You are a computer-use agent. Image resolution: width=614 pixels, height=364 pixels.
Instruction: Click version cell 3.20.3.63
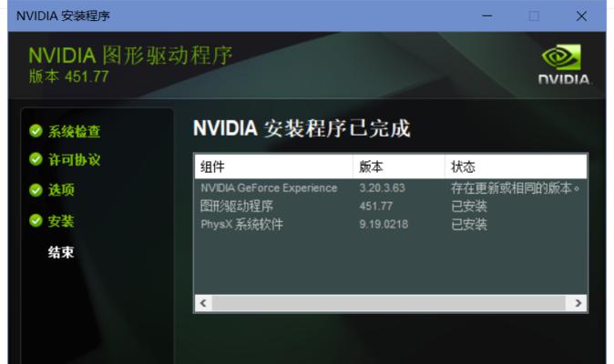383,188
